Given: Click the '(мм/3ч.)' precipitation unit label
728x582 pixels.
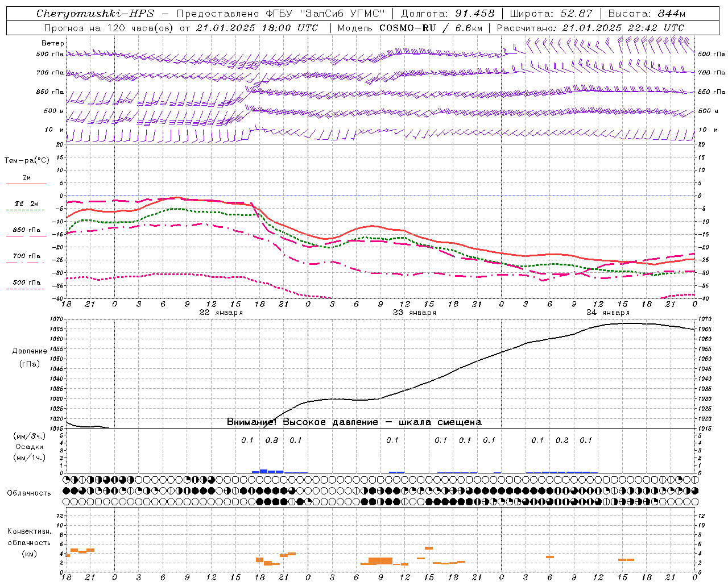Looking at the screenshot, I should (x=30, y=436).
